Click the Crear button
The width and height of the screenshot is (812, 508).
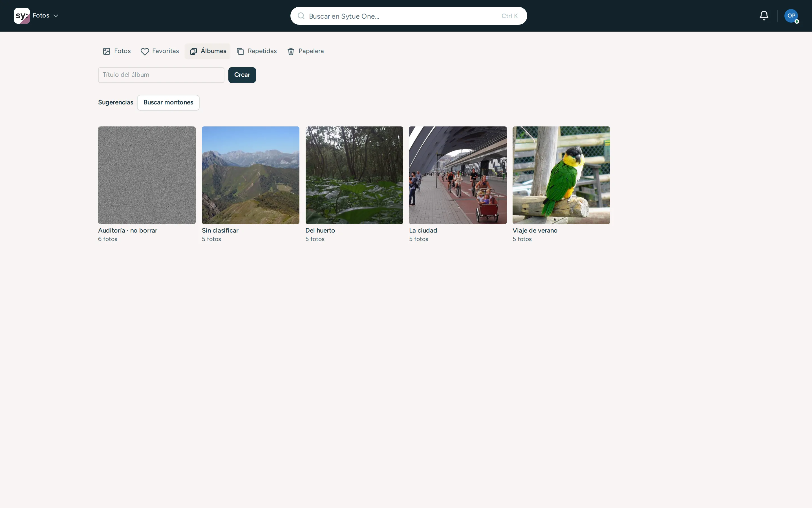point(242,75)
